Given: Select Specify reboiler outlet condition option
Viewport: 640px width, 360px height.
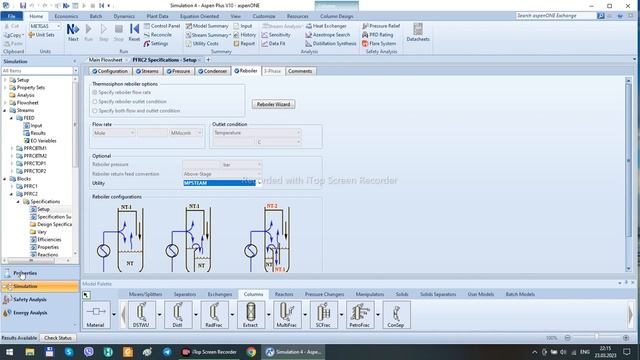Looking at the screenshot, I should (95, 101).
